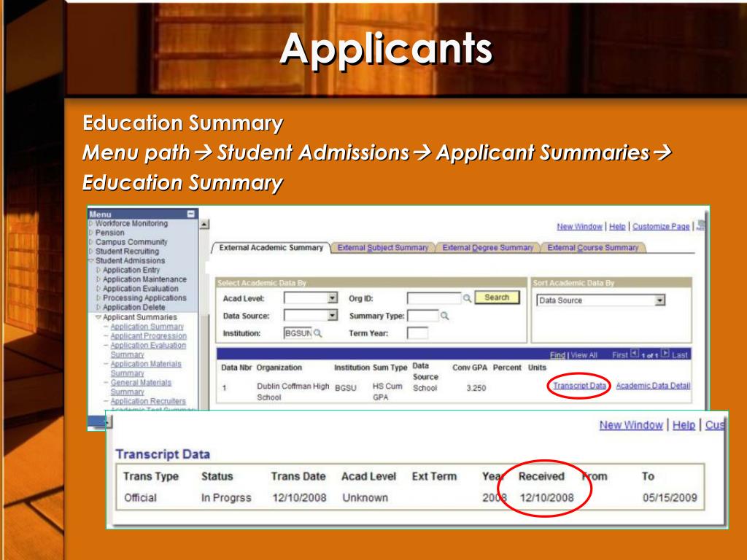Image resolution: width=747 pixels, height=560 pixels.
Task: Click Help link in top page
Action: [x=617, y=227]
